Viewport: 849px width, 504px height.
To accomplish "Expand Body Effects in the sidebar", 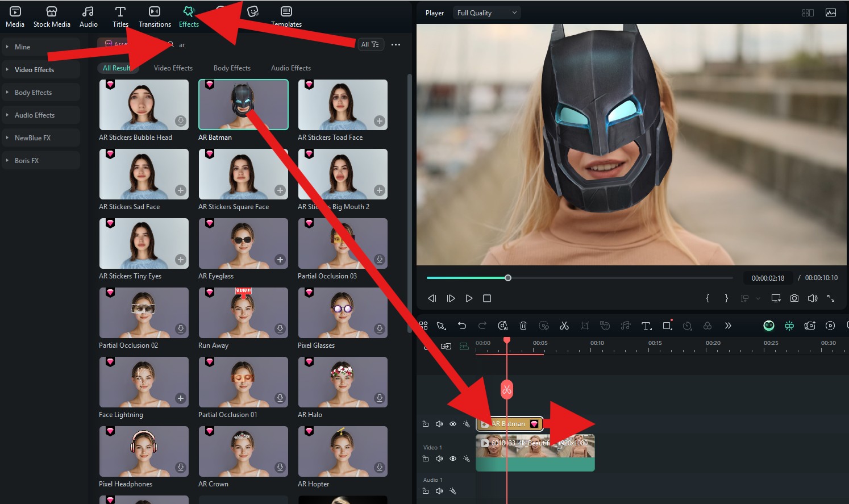I will coord(40,92).
